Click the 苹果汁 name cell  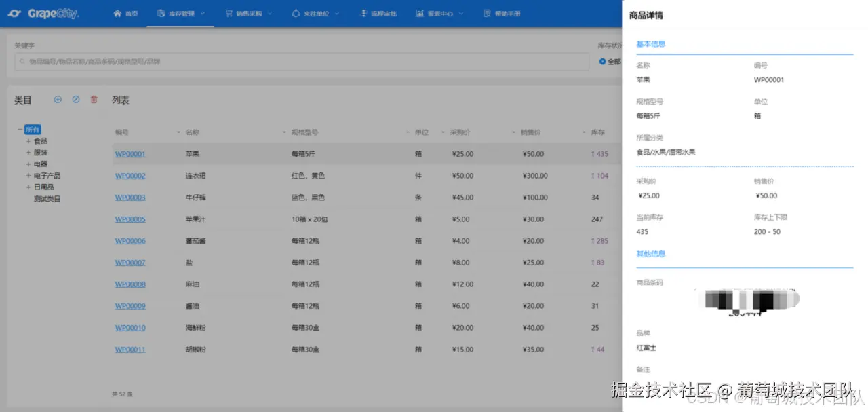[x=195, y=219]
